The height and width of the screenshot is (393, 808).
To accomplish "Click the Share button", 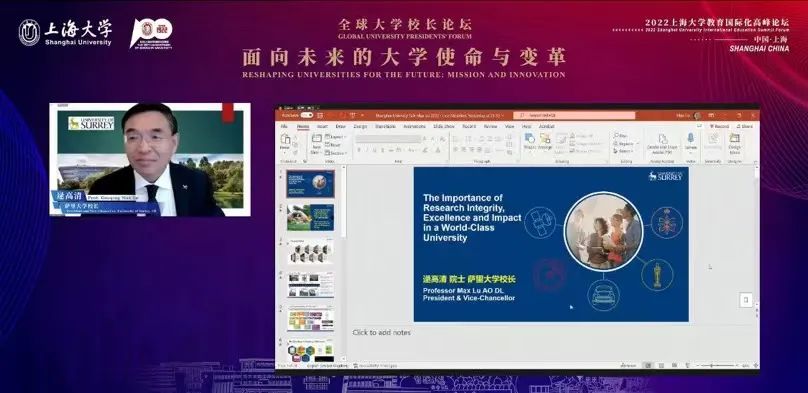I will click(x=745, y=126).
